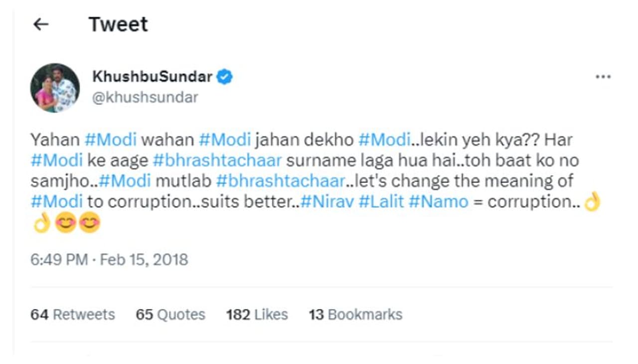Viewport: 638px width, 364px height.
Task: Click the blue verified badge
Action: (225, 77)
